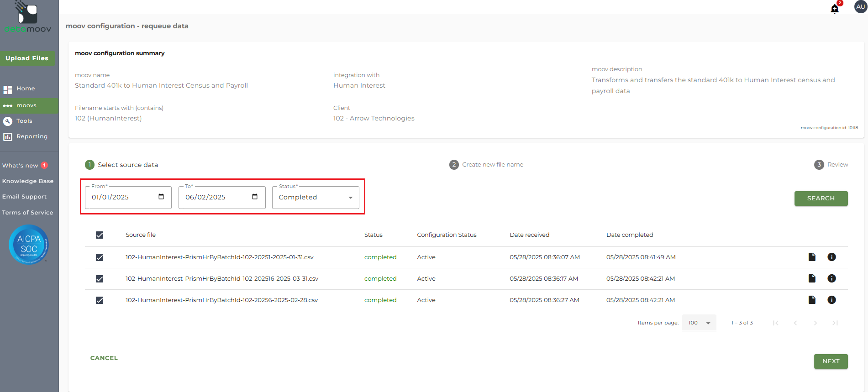Open the Items per page dropdown
The height and width of the screenshot is (392, 868).
click(x=699, y=323)
